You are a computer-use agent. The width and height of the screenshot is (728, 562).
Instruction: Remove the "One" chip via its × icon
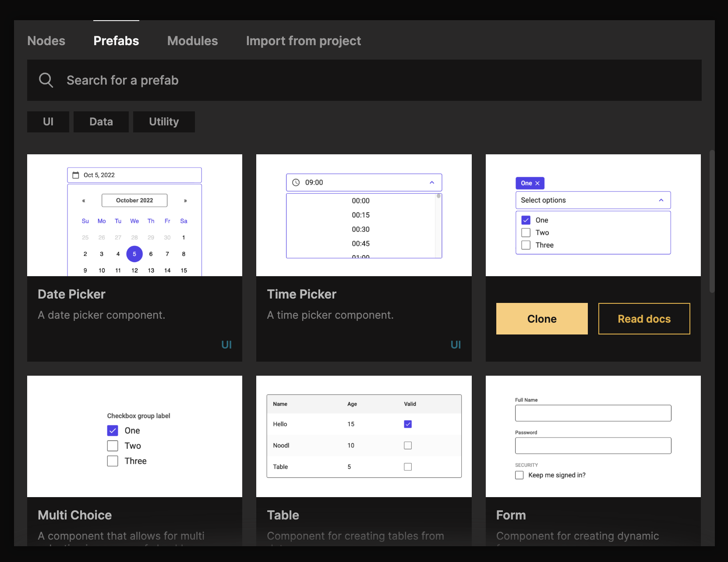click(537, 183)
